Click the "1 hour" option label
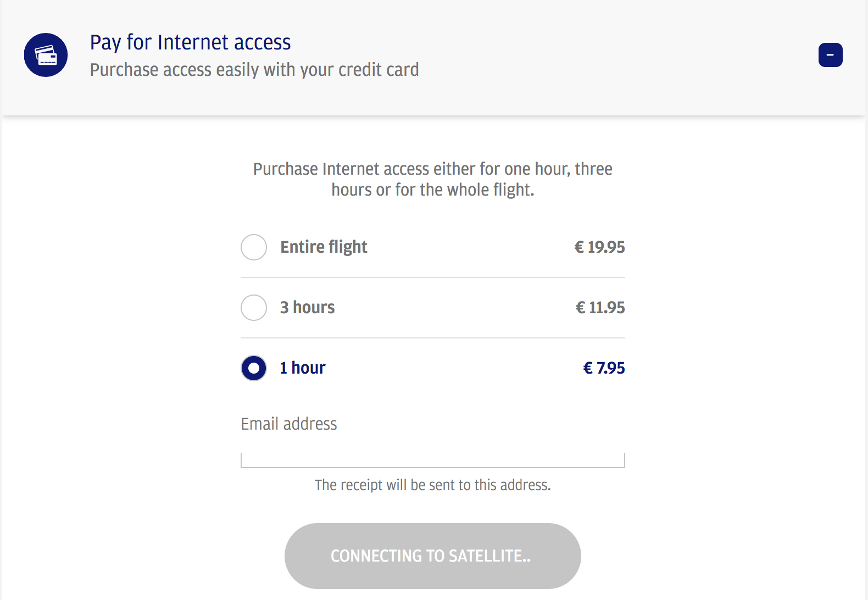The height and width of the screenshot is (600, 868). click(x=303, y=368)
